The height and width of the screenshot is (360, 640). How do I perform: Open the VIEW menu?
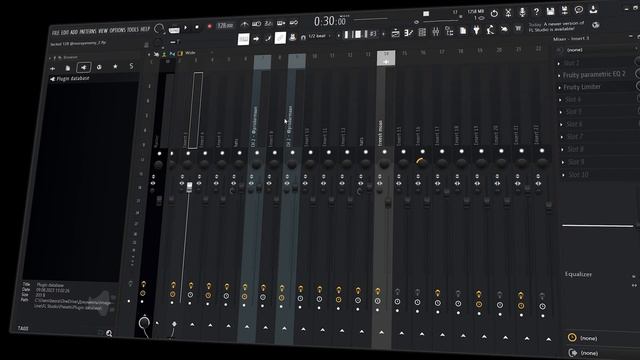pos(103,31)
